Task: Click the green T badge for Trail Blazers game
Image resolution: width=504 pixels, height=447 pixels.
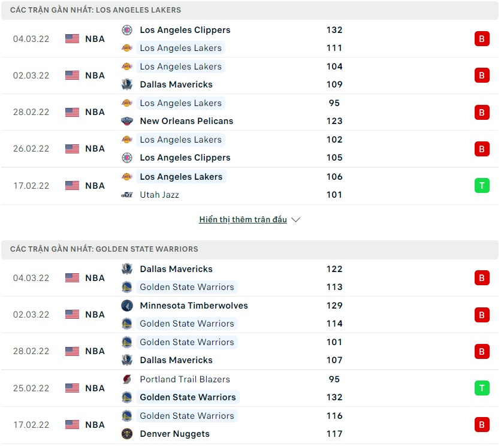Action: tap(482, 388)
